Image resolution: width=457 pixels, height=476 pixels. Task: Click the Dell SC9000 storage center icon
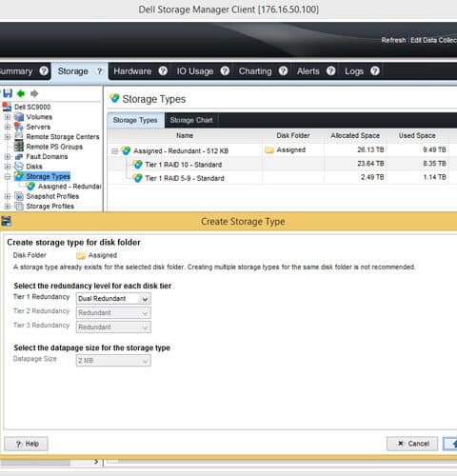click(x=7, y=107)
